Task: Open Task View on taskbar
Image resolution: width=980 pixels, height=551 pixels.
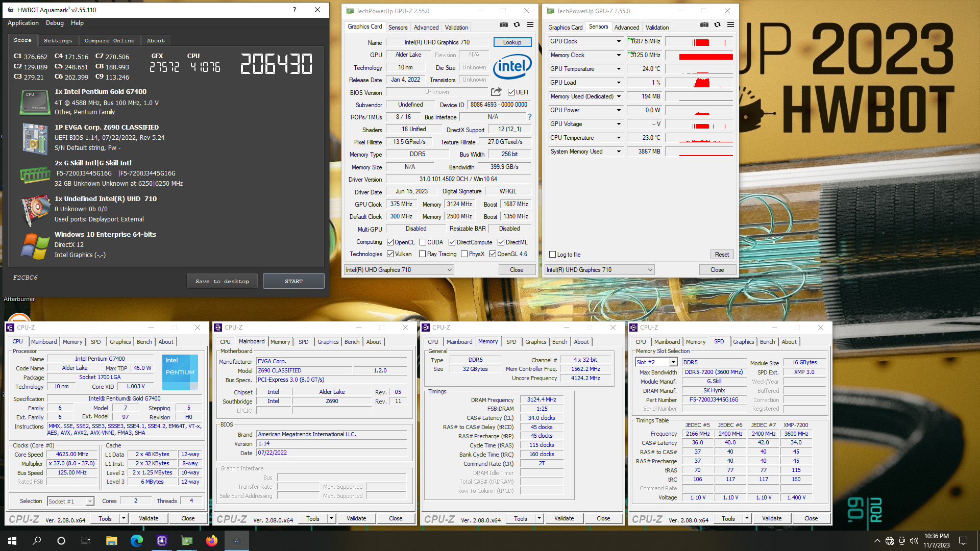Action: pyautogui.click(x=86, y=541)
